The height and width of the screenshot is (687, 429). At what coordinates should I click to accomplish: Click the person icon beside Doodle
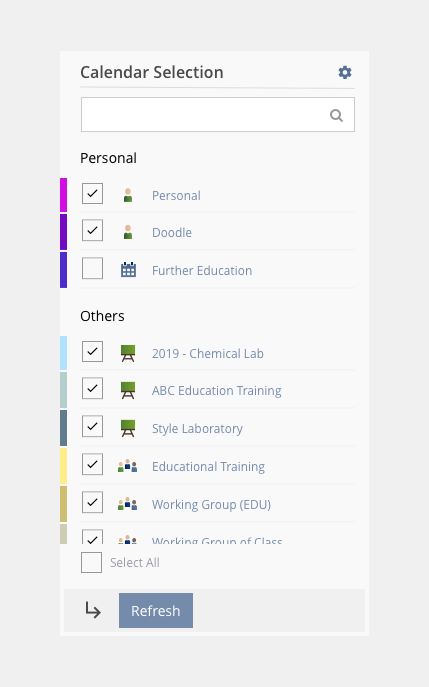128,232
